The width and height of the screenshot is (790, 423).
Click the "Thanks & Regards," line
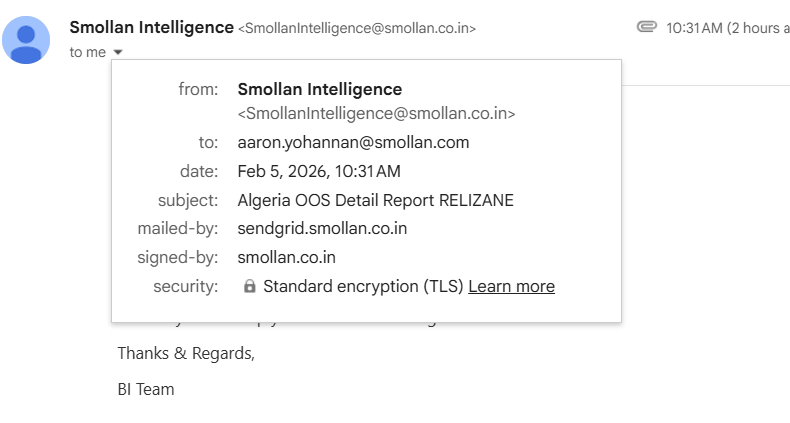(186, 353)
